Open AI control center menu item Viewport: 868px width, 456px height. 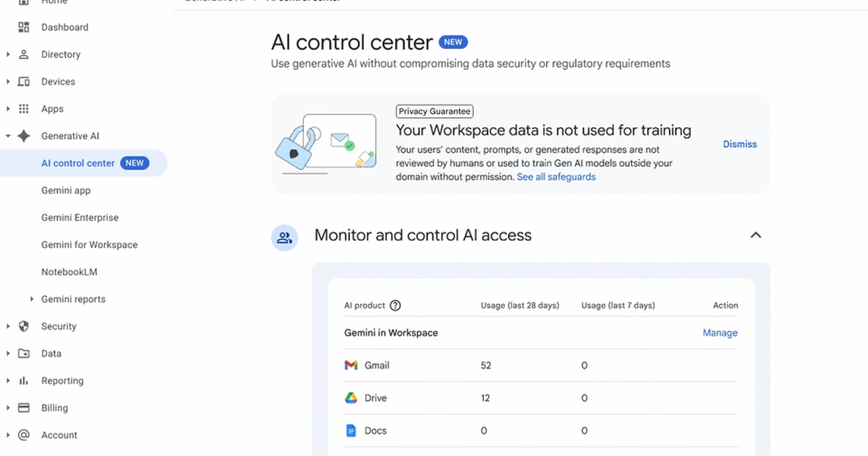(x=83, y=163)
